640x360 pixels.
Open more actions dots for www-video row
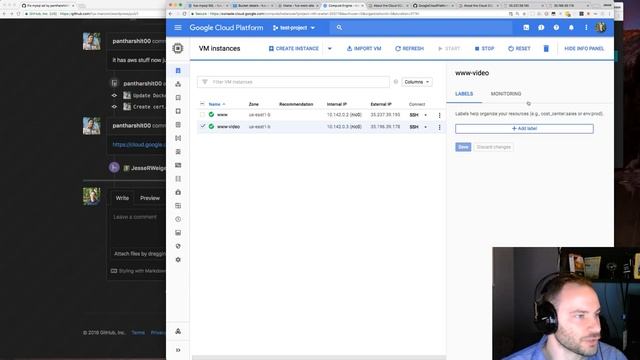click(439, 127)
